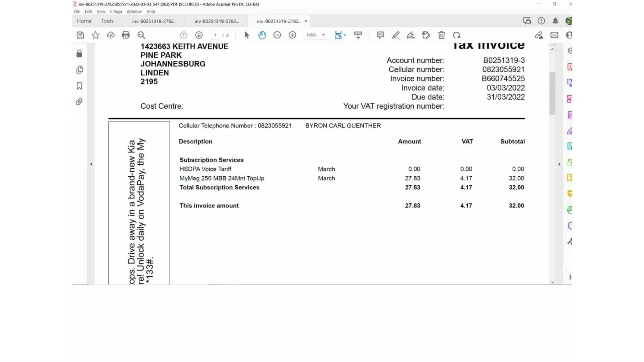Choose the arrow Selection tool
The height and width of the screenshot is (362, 644).
(x=247, y=35)
